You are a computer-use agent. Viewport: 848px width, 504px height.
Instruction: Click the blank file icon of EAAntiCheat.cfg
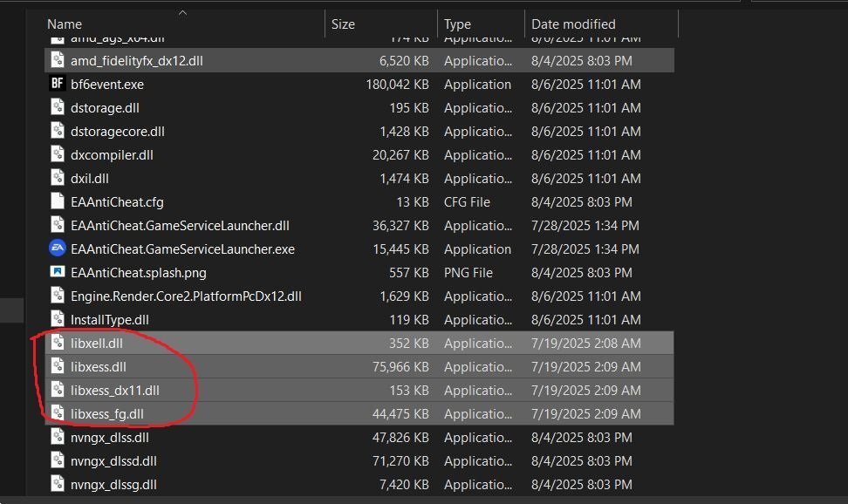[58, 201]
